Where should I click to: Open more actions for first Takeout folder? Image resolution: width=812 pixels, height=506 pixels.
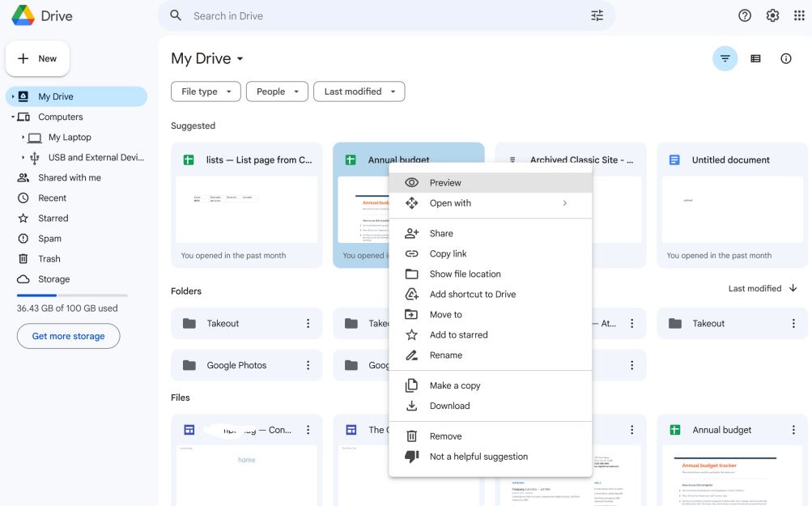[308, 323]
